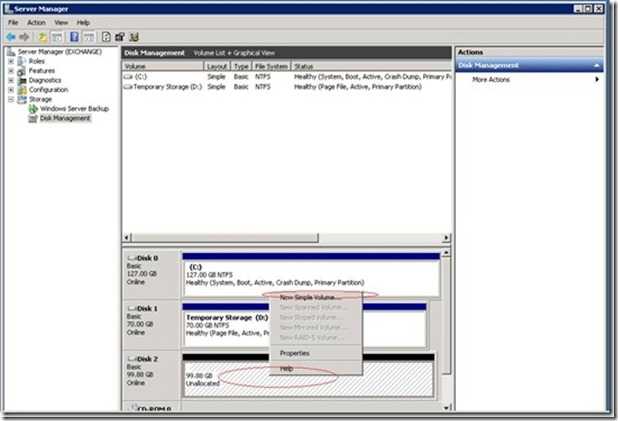Open the View menu
The width and height of the screenshot is (618, 421).
pyautogui.click(x=61, y=22)
